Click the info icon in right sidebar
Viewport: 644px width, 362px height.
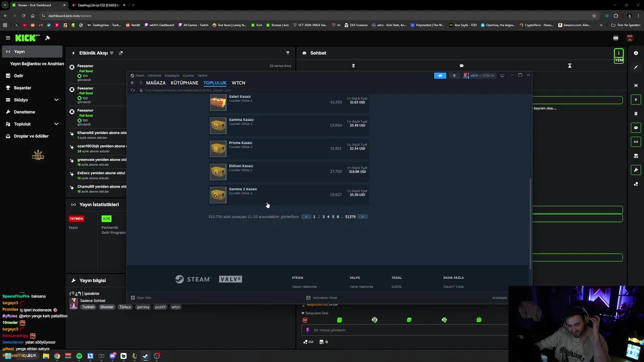pos(636,53)
